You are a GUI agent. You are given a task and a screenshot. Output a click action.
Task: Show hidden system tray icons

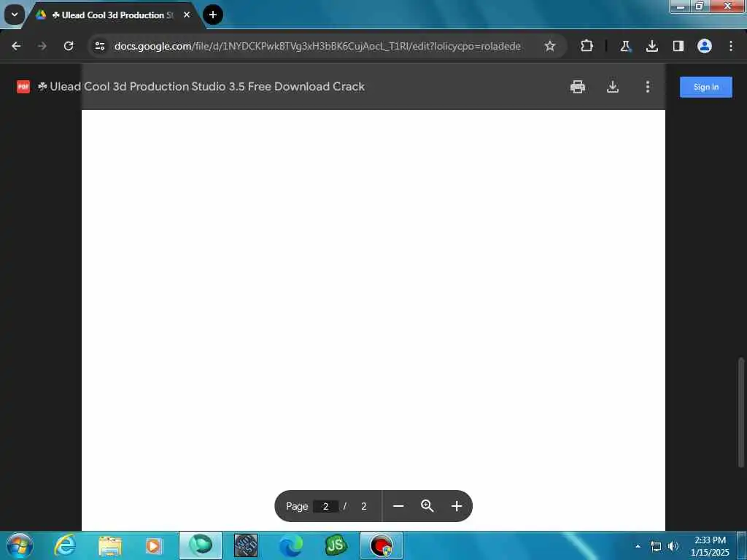pyautogui.click(x=638, y=546)
